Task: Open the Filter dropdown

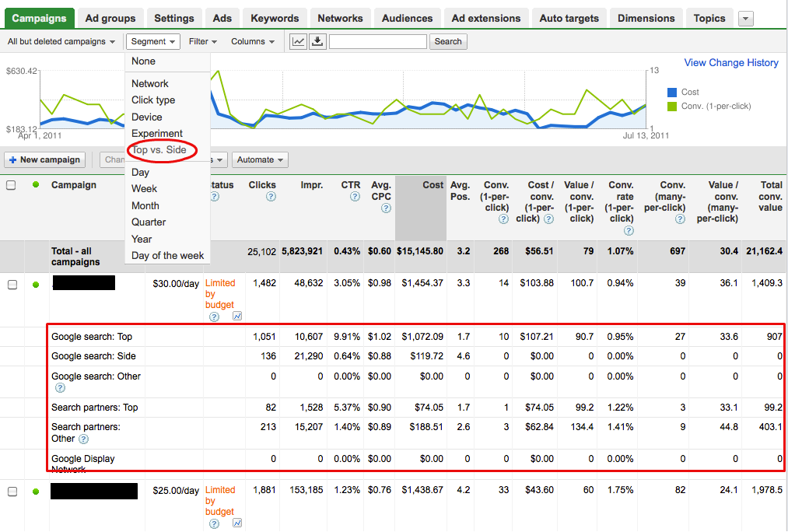Action: click(x=202, y=42)
